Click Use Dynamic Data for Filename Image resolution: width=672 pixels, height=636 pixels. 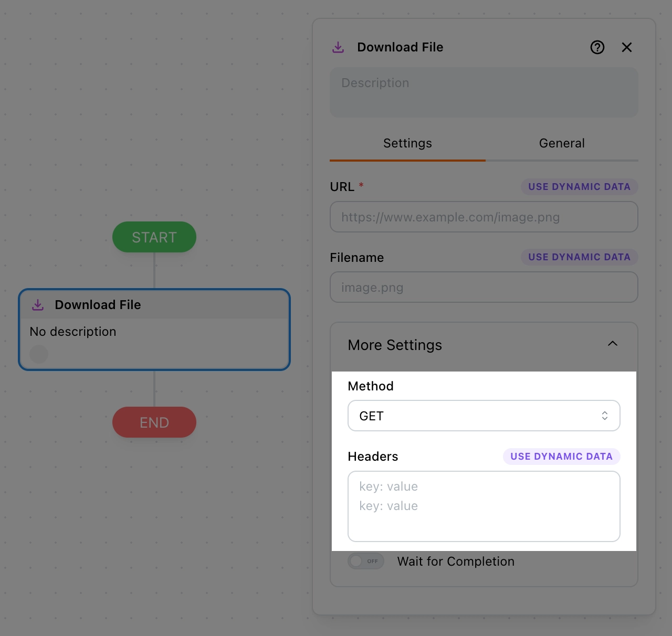(x=579, y=257)
